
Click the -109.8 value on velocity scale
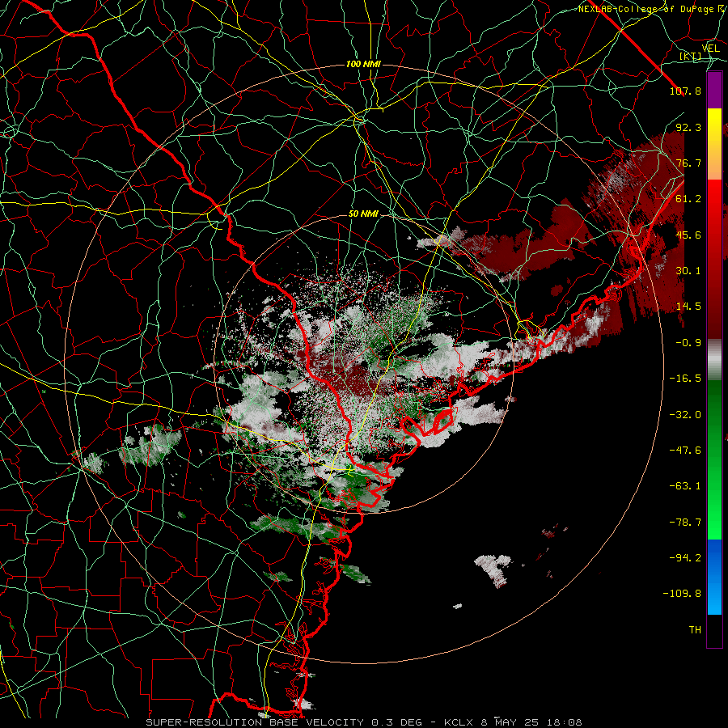[682, 594]
